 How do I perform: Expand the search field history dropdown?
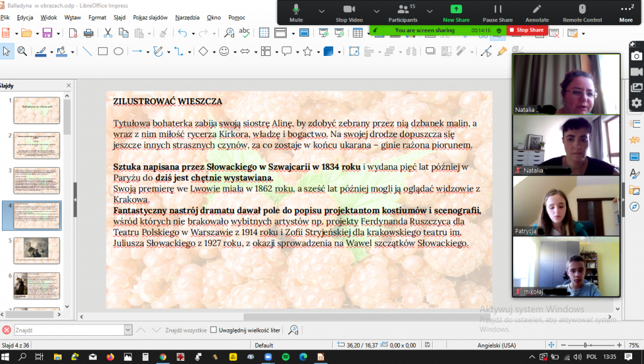(128, 329)
